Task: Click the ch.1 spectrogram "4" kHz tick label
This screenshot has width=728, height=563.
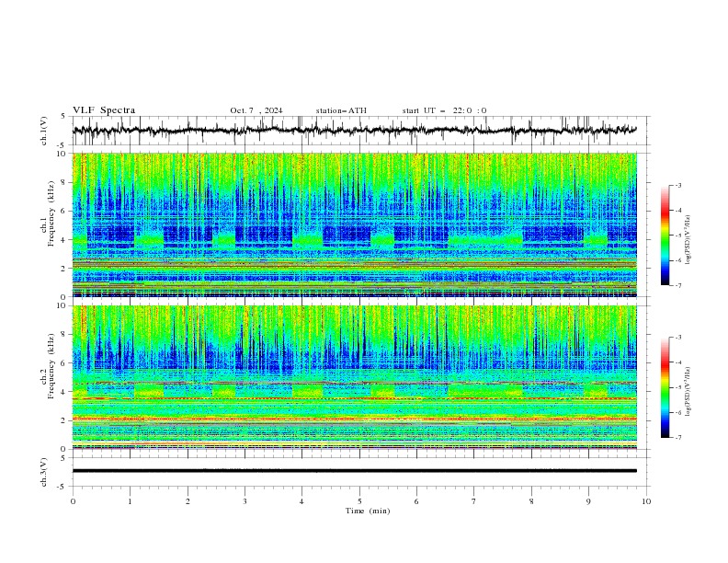Action: 64,240
